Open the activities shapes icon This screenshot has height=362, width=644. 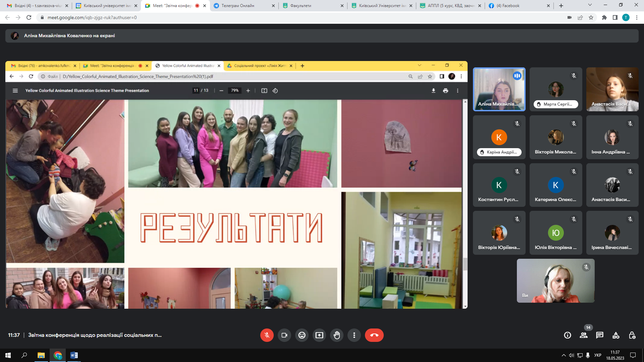(x=616, y=335)
